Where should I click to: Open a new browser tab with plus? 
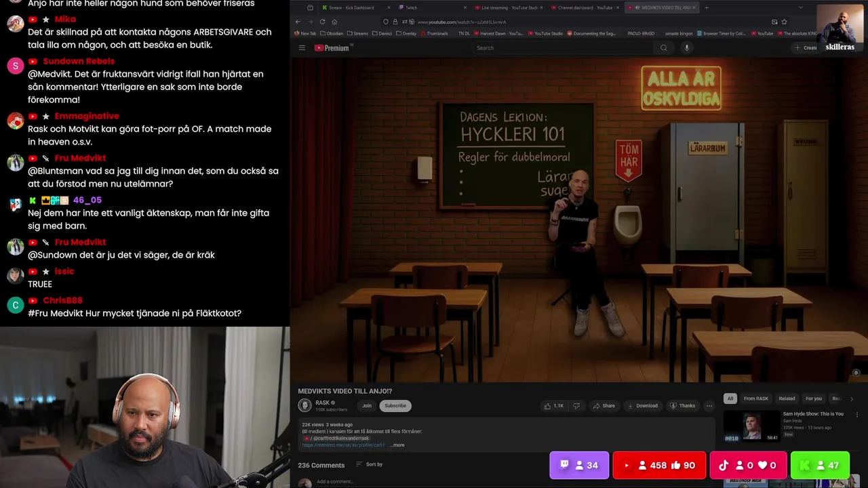(707, 7)
